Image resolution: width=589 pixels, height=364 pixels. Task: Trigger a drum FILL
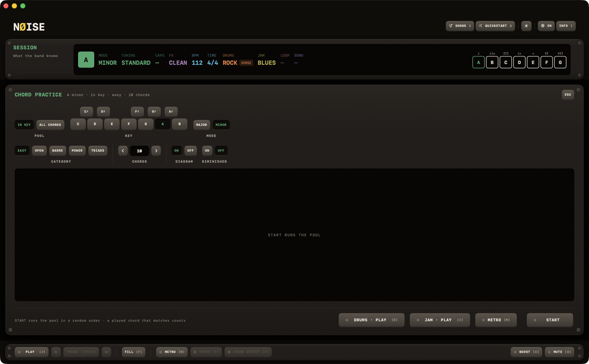[x=134, y=352]
